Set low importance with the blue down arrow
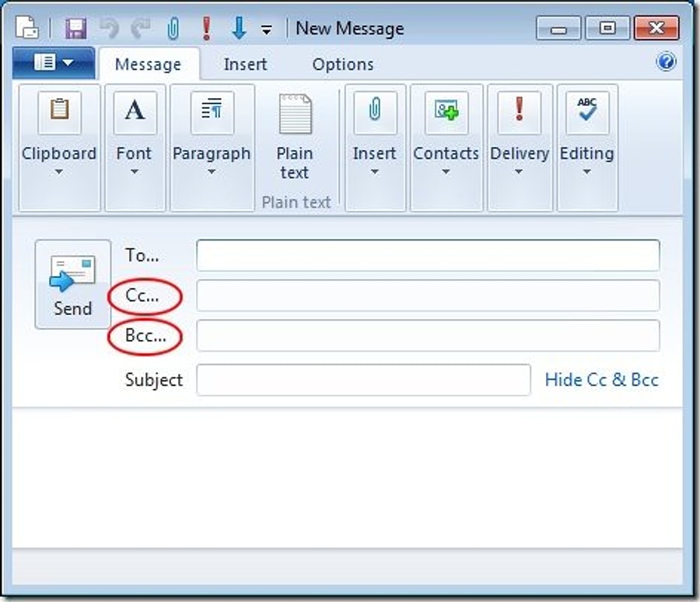Viewport: 700px width, 602px height. coord(239,29)
